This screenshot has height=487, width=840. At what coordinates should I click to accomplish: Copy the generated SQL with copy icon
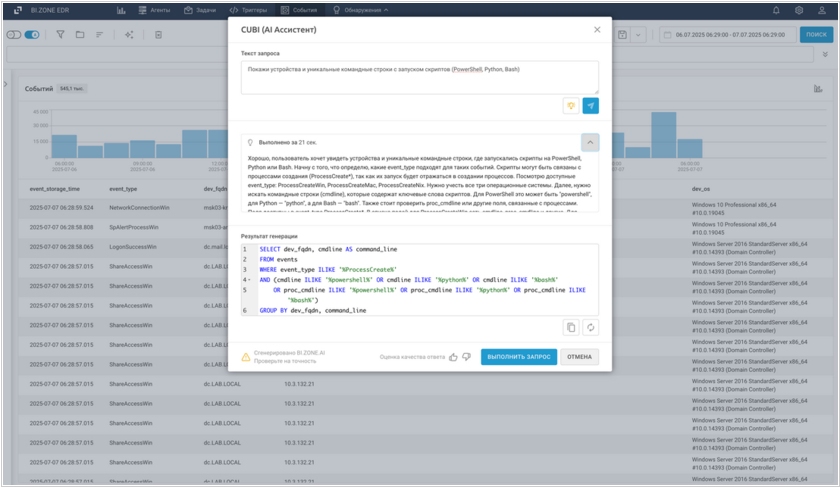click(x=571, y=327)
